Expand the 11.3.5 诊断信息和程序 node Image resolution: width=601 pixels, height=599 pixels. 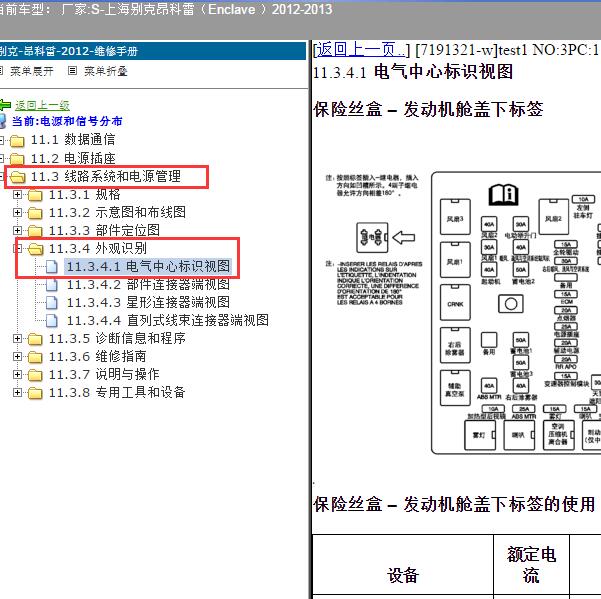17,338
